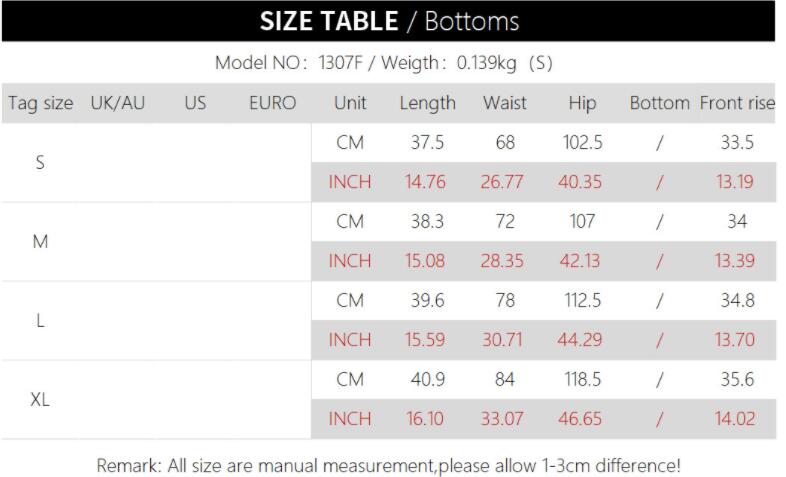The image size is (786, 477).
Task: Click the Model NO 1307F text line
Action: (383, 63)
